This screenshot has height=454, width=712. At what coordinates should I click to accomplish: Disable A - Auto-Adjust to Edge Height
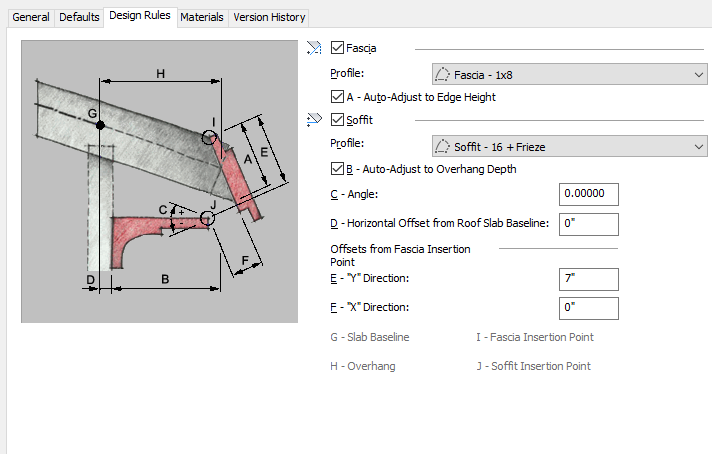point(337,97)
